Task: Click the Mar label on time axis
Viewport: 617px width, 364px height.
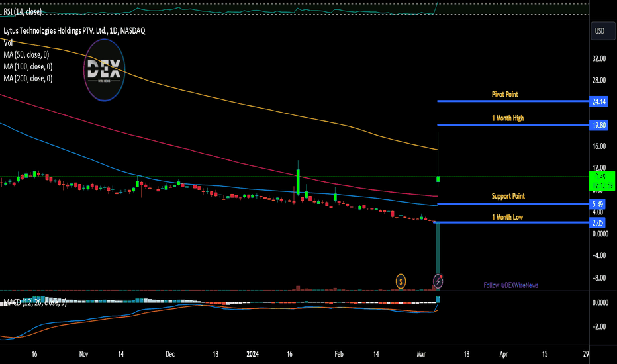Action: pyautogui.click(x=421, y=354)
